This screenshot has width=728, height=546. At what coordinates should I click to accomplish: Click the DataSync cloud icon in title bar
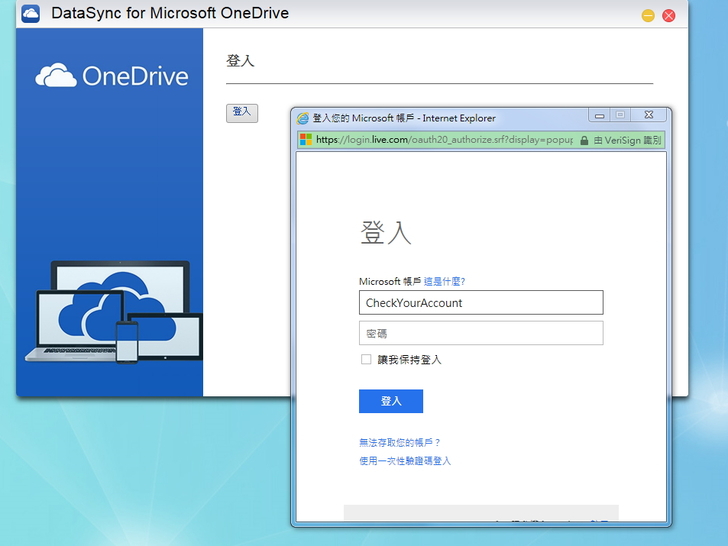[x=30, y=14]
